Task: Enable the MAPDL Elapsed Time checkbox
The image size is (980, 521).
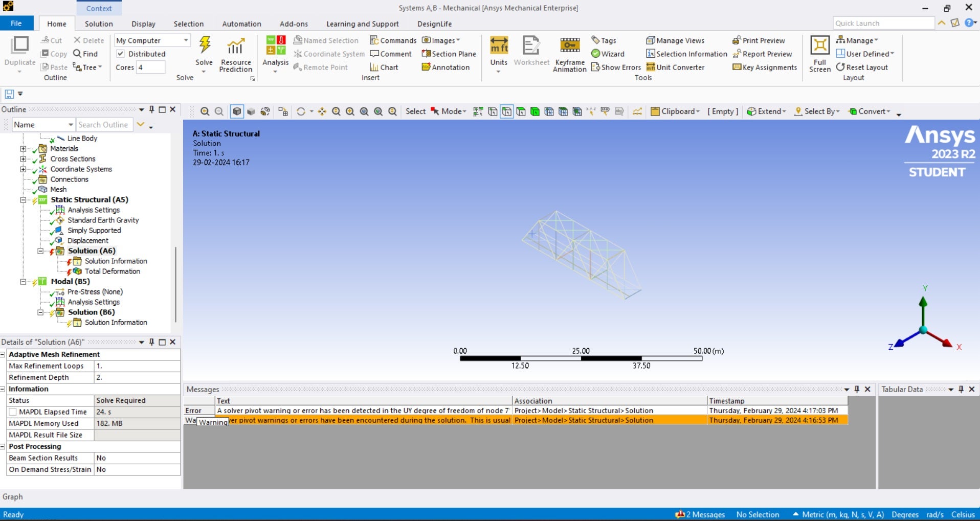Action: pyautogui.click(x=13, y=412)
